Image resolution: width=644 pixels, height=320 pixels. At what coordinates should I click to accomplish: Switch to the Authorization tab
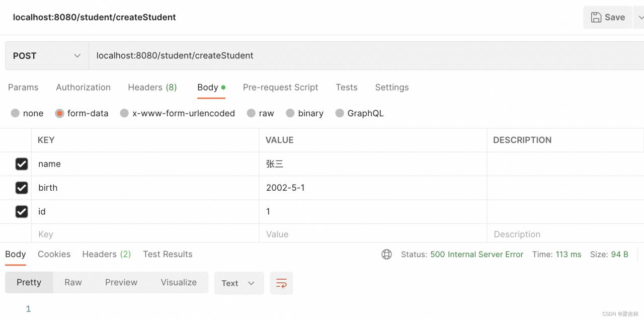(83, 88)
